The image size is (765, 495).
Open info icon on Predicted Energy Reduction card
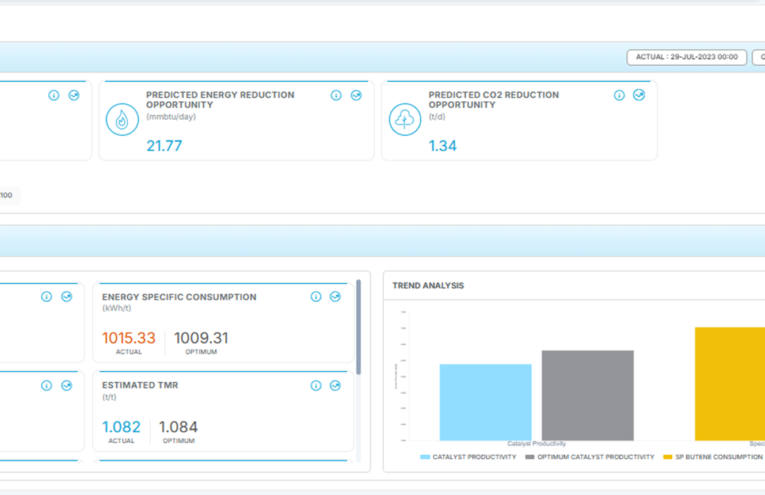336,95
